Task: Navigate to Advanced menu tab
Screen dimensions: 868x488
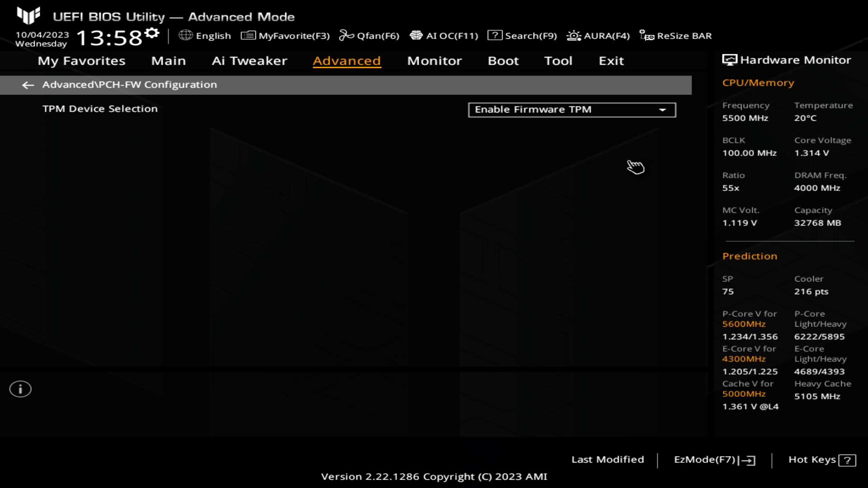Action: click(346, 60)
